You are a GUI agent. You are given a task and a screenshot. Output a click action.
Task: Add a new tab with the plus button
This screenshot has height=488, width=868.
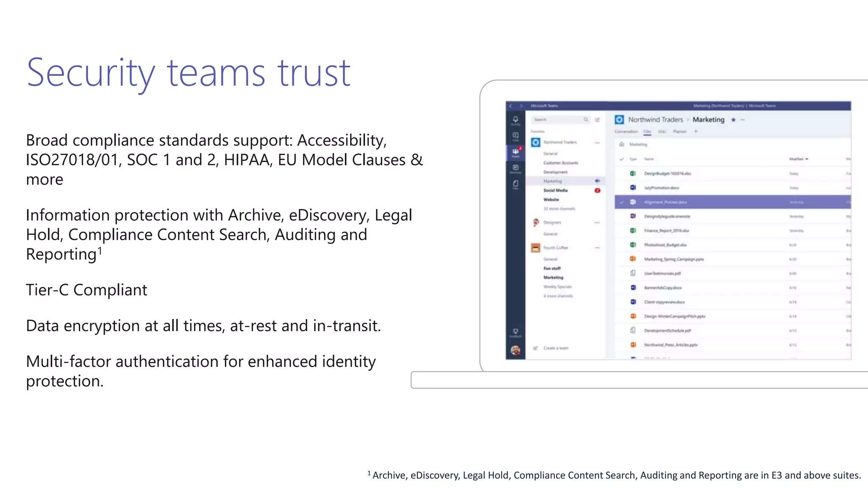[696, 131]
